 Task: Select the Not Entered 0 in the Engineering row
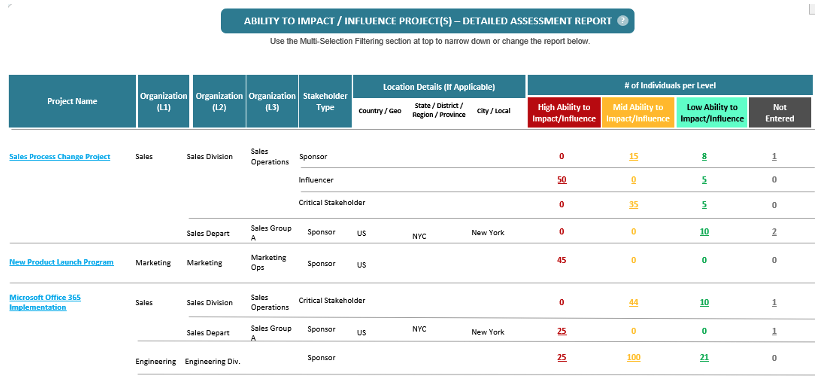(774, 358)
